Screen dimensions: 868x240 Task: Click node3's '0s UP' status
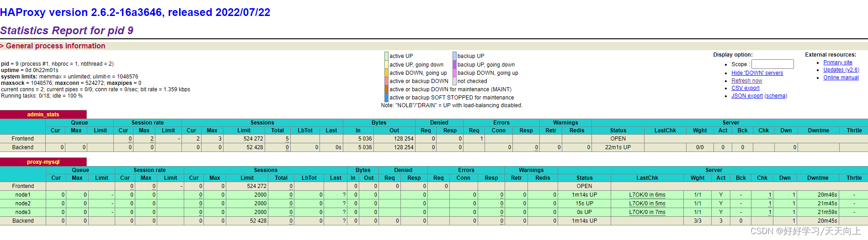(584, 212)
